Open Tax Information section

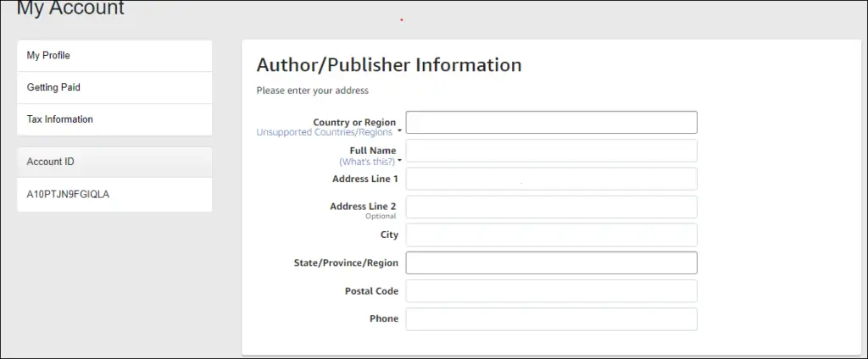(114, 119)
